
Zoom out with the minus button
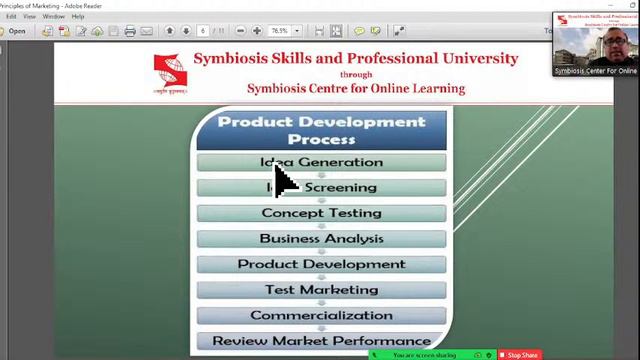click(241, 31)
